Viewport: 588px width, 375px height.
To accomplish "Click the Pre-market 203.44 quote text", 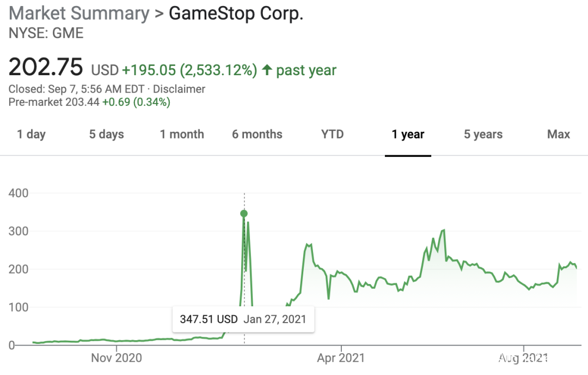I will point(89,102).
